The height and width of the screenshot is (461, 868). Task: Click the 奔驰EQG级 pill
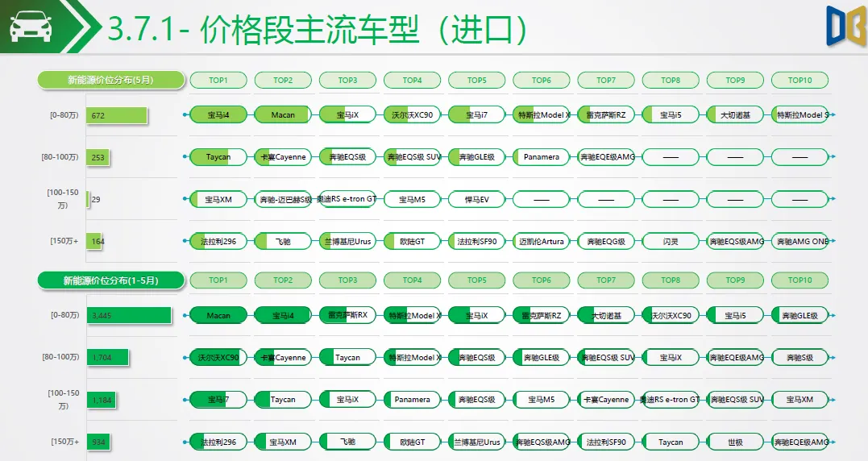click(x=606, y=241)
